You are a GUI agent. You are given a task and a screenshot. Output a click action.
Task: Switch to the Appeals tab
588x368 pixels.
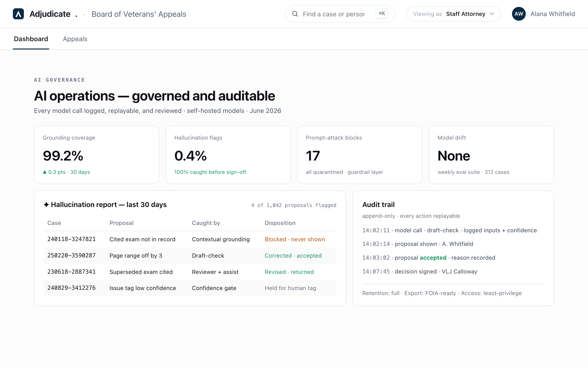75,39
